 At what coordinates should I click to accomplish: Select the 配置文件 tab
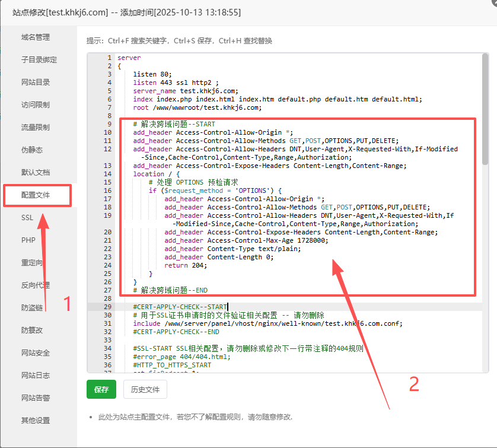pos(36,195)
